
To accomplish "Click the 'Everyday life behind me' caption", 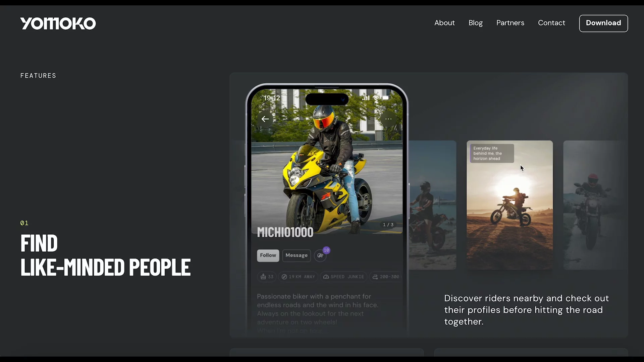I will (492, 154).
